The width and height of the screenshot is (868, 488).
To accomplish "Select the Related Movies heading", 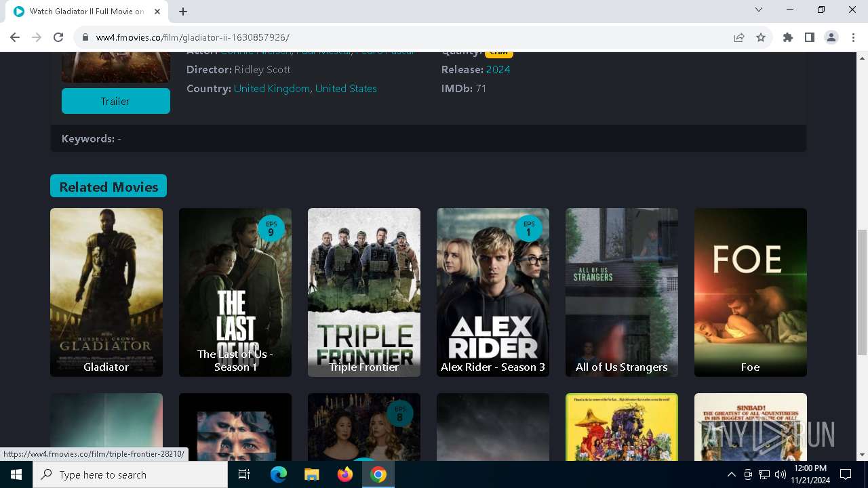I will tap(108, 186).
